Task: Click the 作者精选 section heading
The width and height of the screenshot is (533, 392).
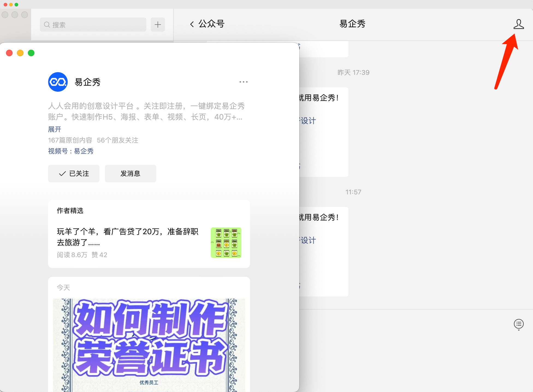Action: tap(70, 210)
